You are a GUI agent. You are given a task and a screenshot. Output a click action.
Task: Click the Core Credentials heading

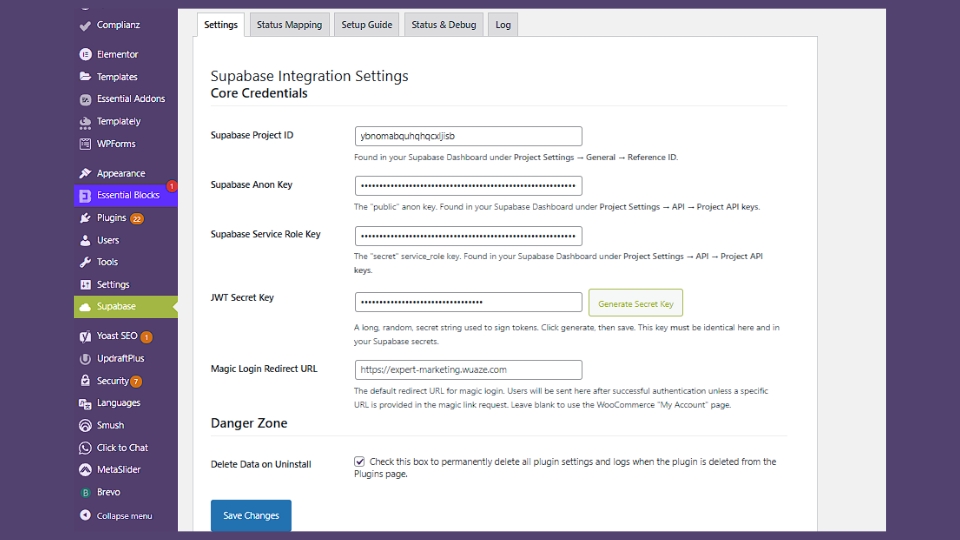click(259, 93)
